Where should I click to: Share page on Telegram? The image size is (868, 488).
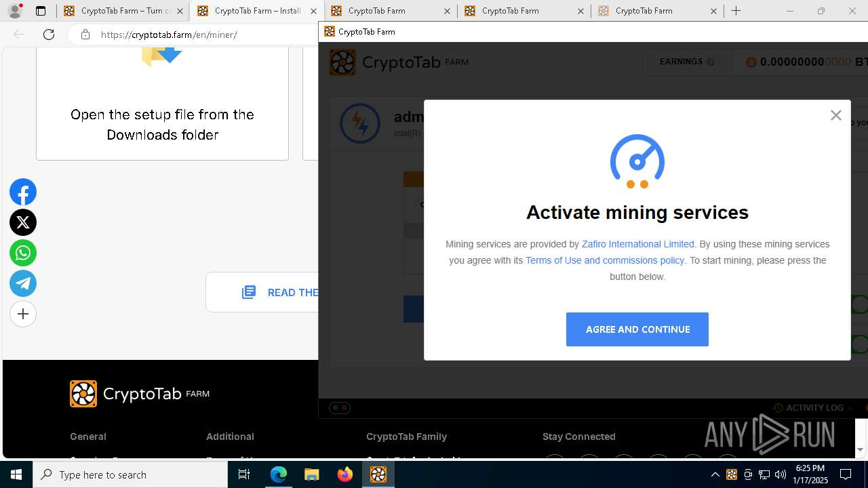(23, 283)
